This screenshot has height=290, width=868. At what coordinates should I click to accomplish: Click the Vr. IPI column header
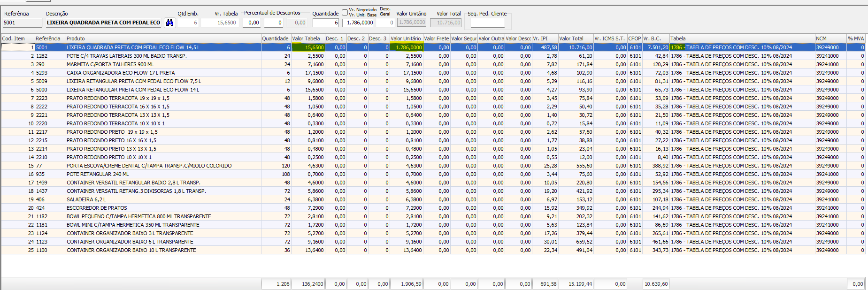tap(545, 38)
